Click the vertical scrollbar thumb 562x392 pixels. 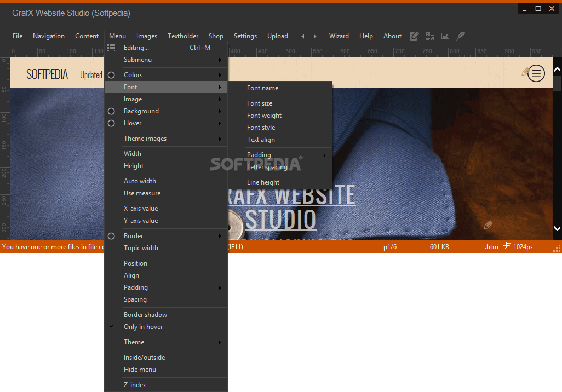(x=557, y=83)
